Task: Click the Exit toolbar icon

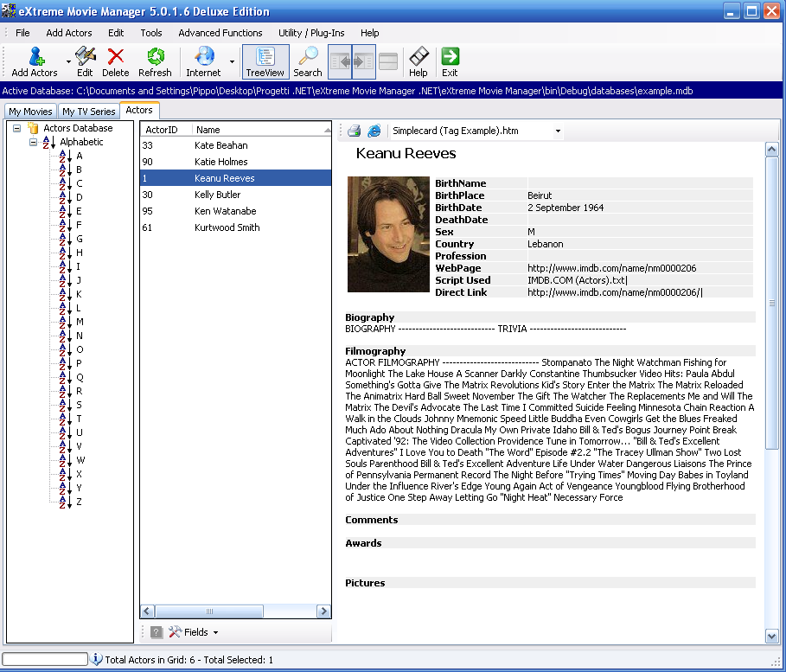Action: (x=450, y=57)
